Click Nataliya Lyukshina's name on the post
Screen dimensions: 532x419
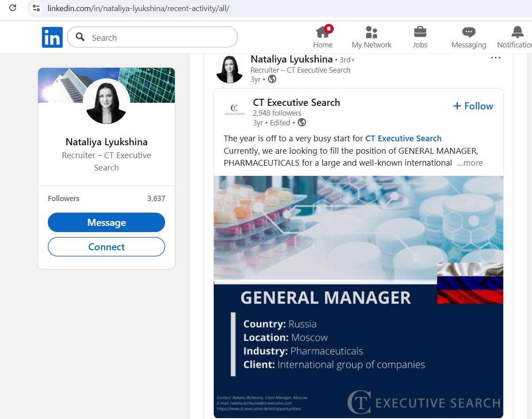click(291, 59)
